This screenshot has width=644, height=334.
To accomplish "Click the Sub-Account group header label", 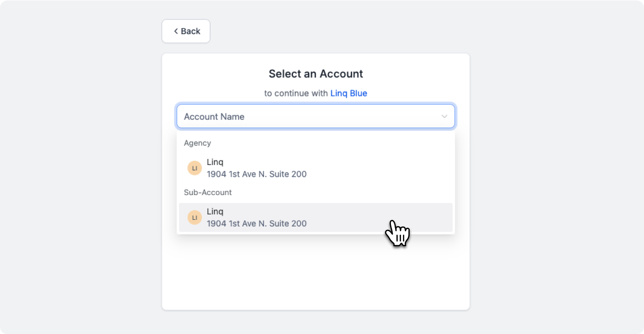I will (x=208, y=192).
